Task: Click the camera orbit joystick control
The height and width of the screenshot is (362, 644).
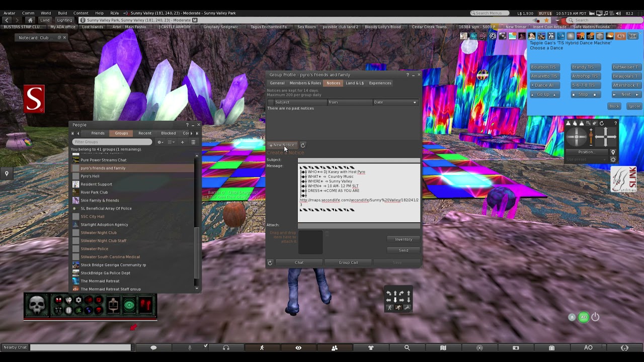Action: (x=577, y=136)
